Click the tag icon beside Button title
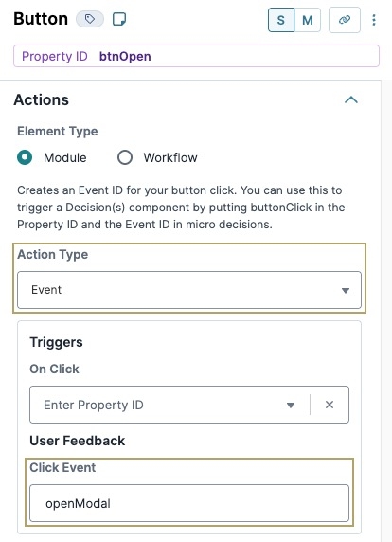The width and height of the screenshot is (392, 542). click(90, 19)
